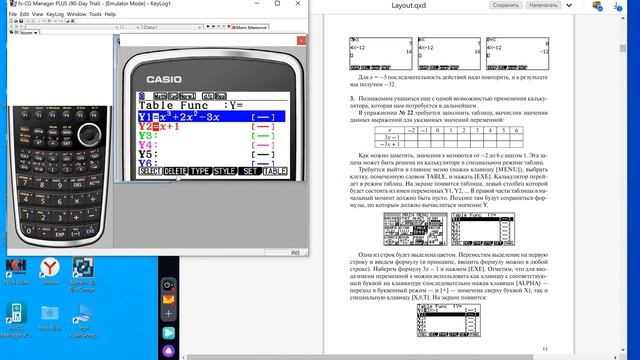Click the Save toolbar icon in fx-CG Manager
Screen dimensions: 640x360
tap(21, 21)
